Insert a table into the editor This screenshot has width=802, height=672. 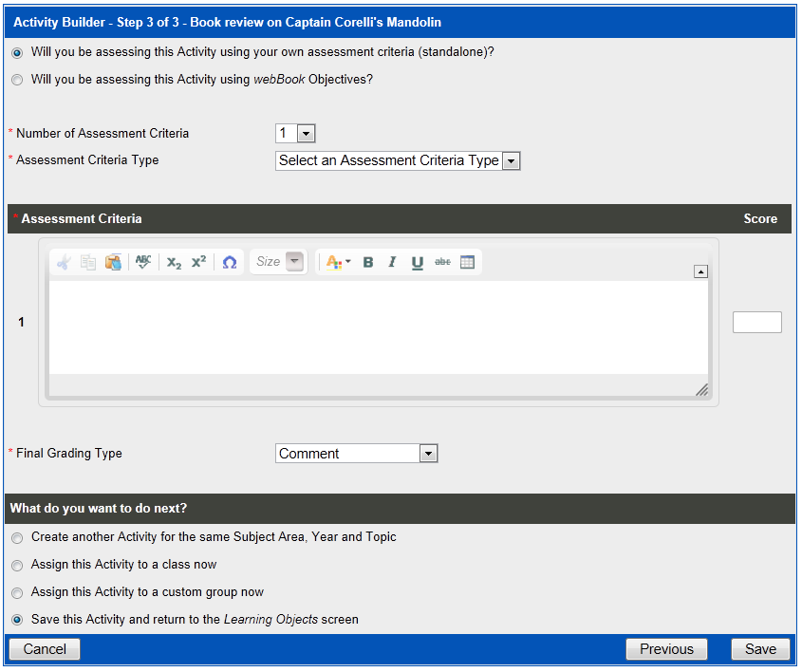pyautogui.click(x=467, y=263)
